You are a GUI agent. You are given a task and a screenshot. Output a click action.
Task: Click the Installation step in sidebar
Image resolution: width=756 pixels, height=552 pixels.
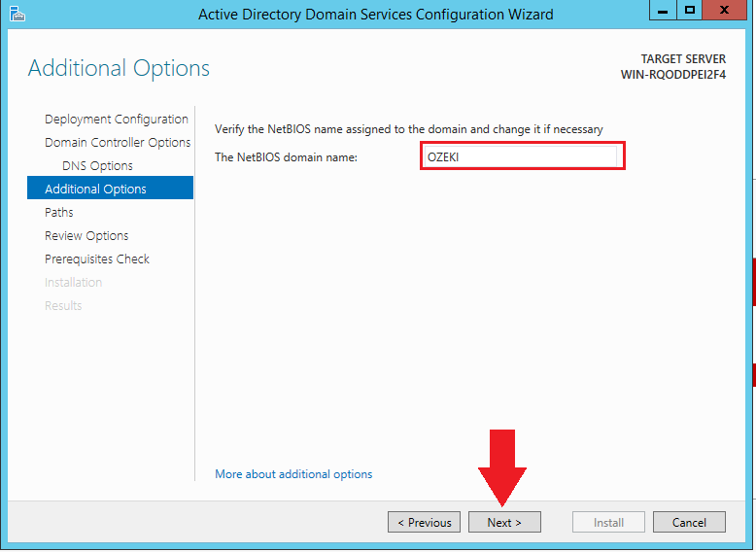[73, 283]
